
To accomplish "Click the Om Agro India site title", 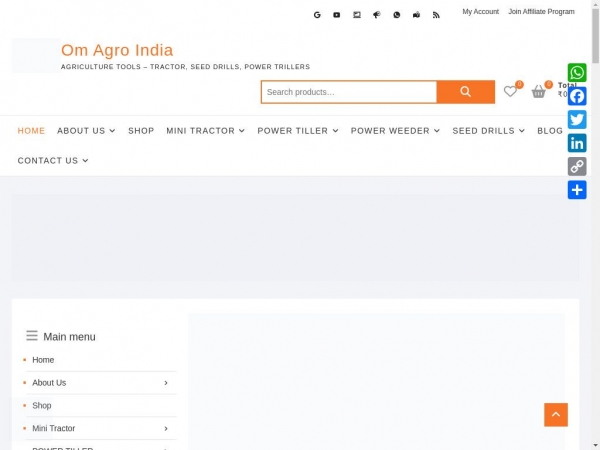I will 117,50.
